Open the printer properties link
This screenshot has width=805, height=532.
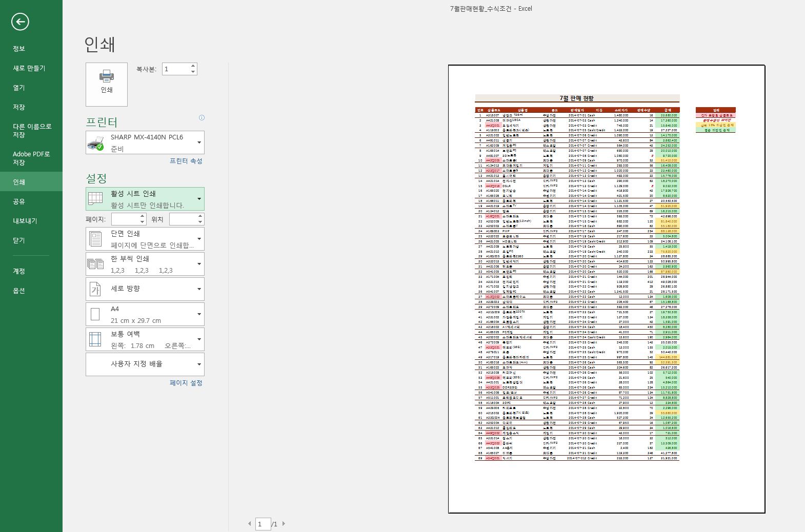(x=186, y=161)
